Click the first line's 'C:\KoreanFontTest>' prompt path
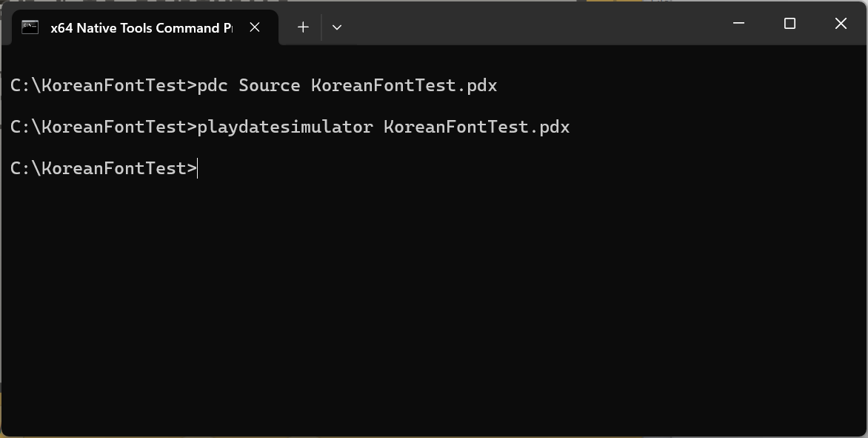 pos(104,86)
